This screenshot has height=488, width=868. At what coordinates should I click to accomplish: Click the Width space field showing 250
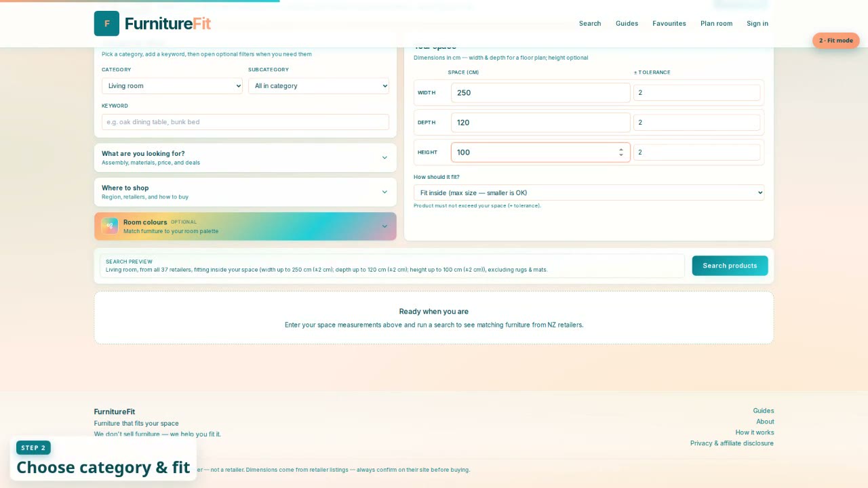tap(540, 93)
